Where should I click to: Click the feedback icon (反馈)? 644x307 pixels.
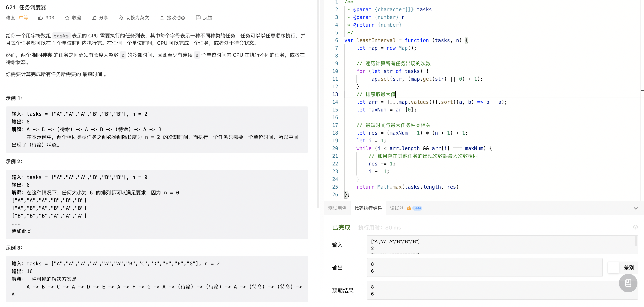(x=198, y=18)
